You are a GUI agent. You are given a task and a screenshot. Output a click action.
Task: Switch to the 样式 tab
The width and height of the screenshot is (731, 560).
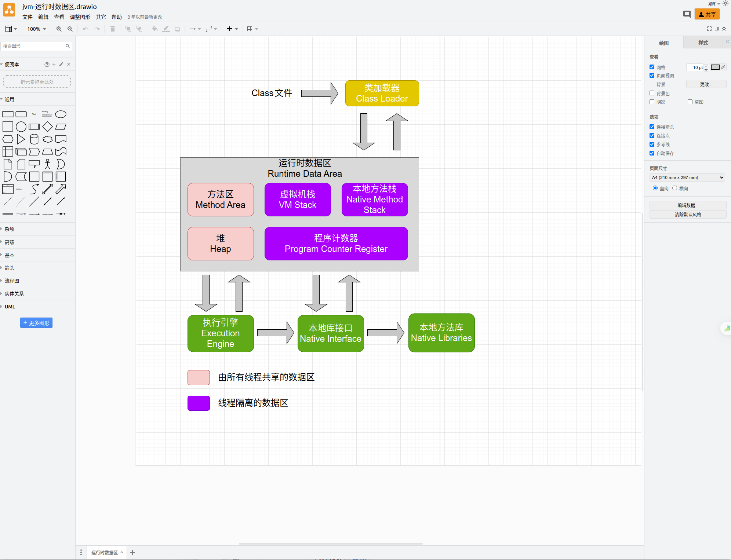coord(703,43)
